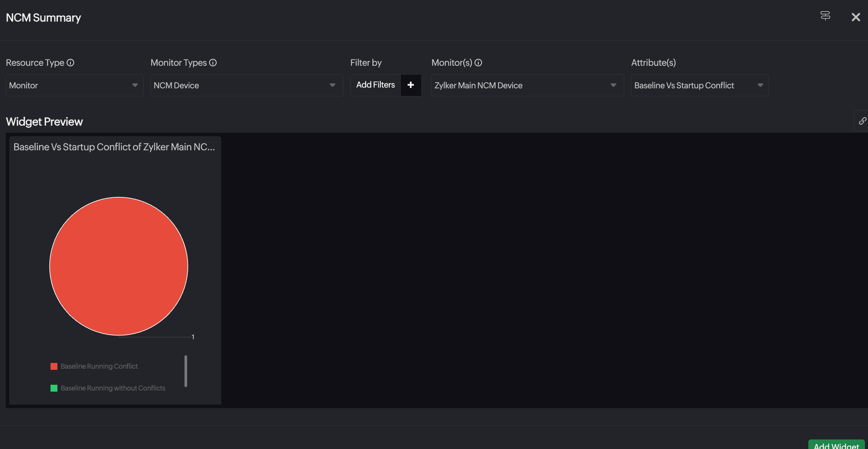The width and height of the screenshot is (868, 449).
Task: Toggle the Baseline Running without Conflicts legend
Action: [x=113, y=388]
